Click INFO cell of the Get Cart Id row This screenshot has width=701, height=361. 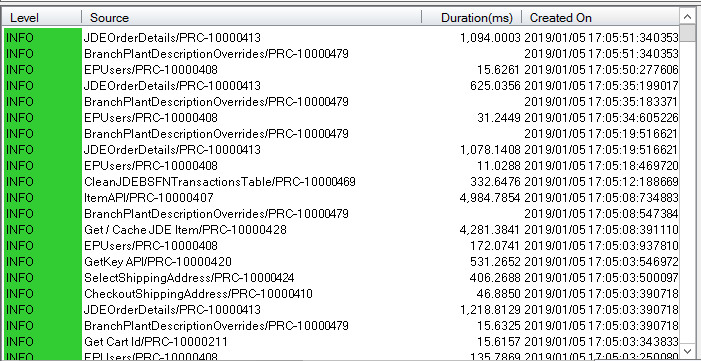(x=42, y=342)
